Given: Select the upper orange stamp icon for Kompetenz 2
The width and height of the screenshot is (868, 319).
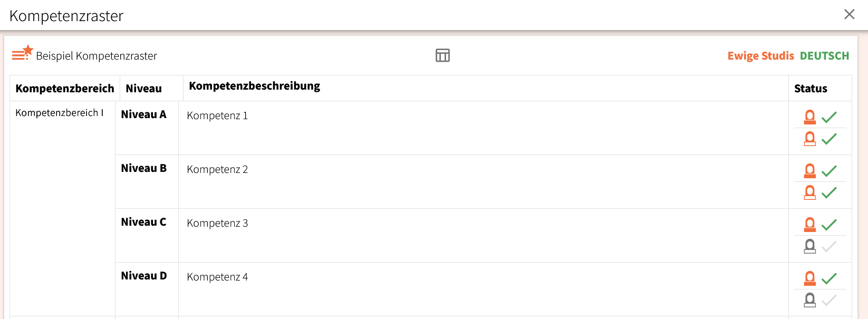Looking at the screenshot, I should 809,171.
